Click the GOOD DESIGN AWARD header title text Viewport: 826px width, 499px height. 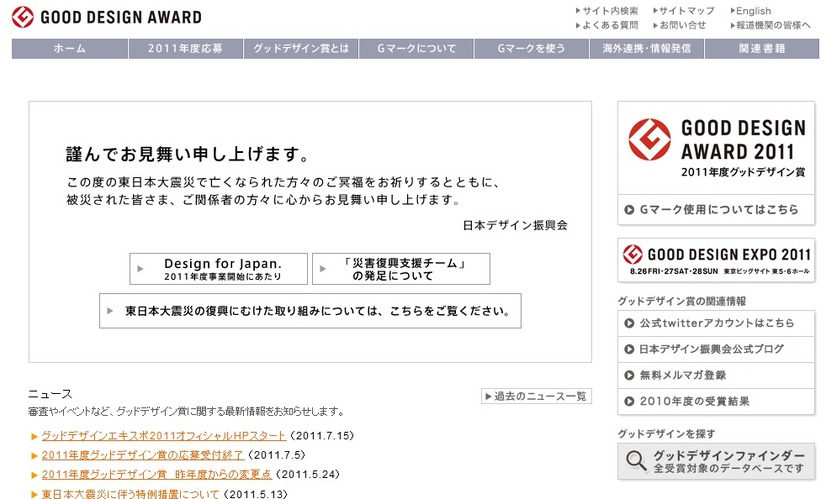tap(121, 17)
